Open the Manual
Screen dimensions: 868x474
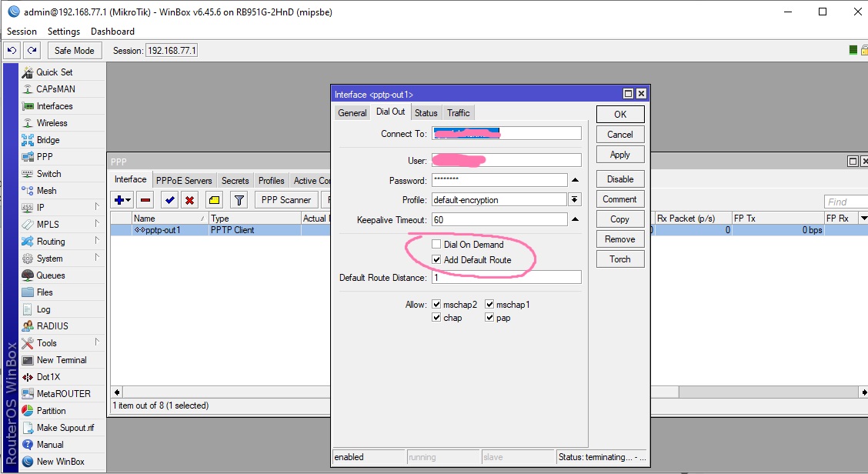click(50, 445)
